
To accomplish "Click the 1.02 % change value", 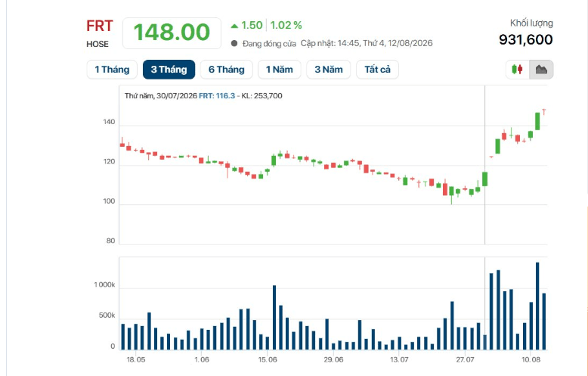I will click(x=286, y=25).
